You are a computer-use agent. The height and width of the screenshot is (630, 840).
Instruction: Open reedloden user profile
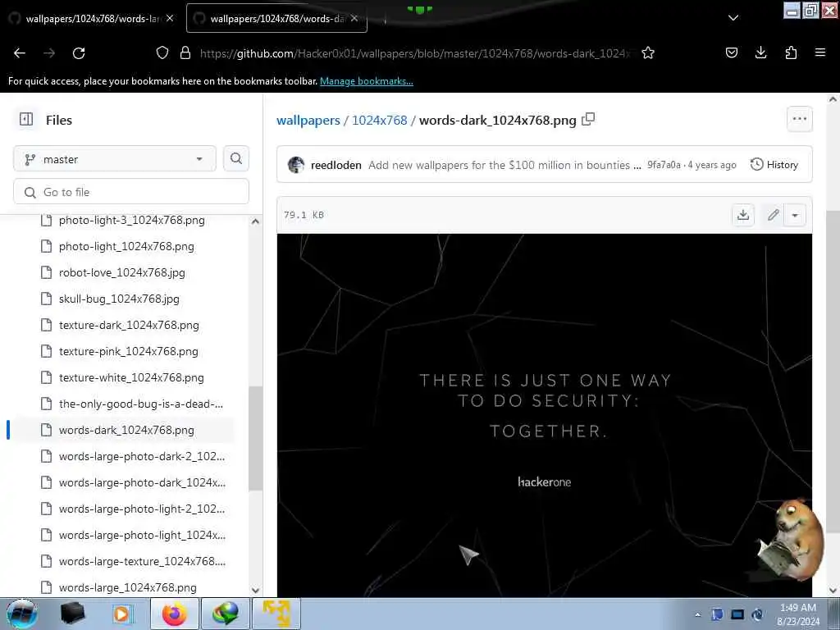[x=336, y=165]
